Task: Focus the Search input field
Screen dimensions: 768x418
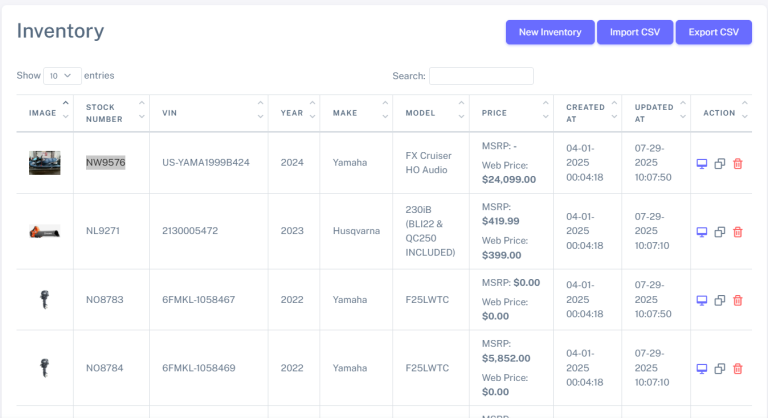Action: click(x=481, y=76)
